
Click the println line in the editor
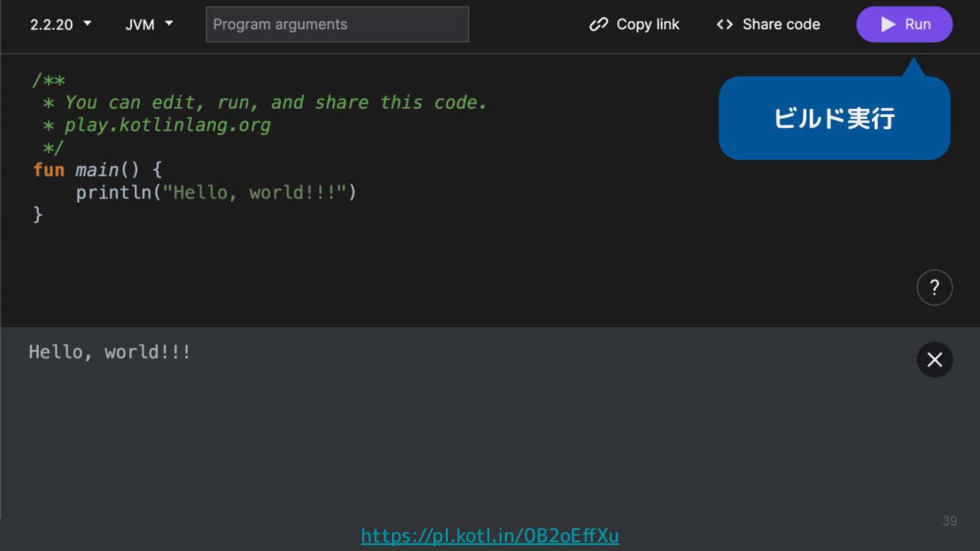216,193
